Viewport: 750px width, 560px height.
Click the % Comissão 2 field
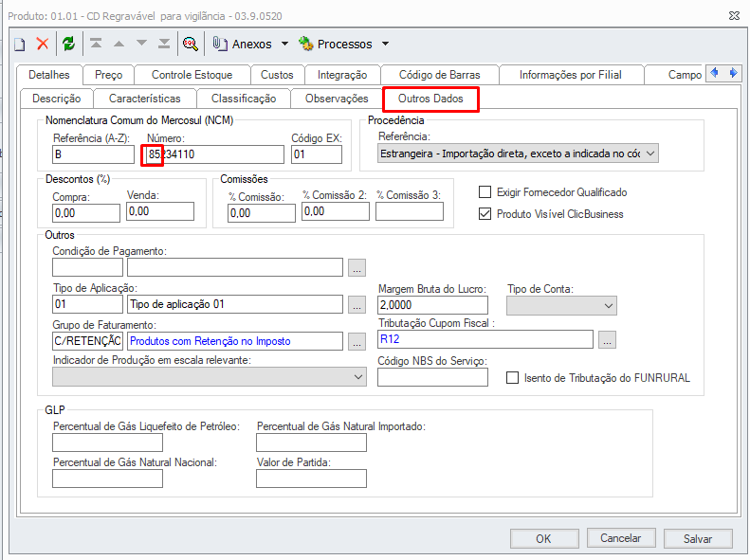[x=336, y=211]
